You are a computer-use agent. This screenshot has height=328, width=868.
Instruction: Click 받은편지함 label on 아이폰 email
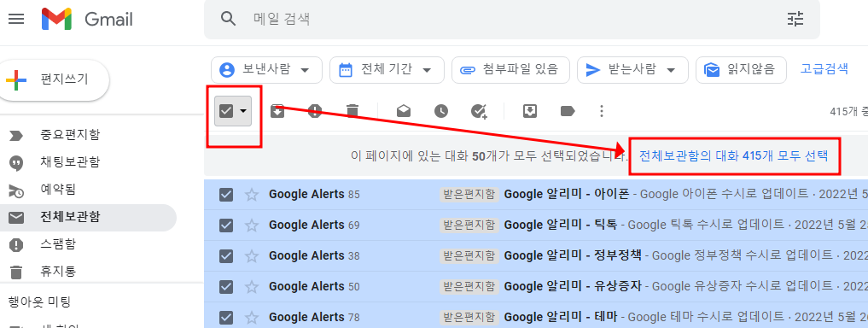click(x=469, y=195)
